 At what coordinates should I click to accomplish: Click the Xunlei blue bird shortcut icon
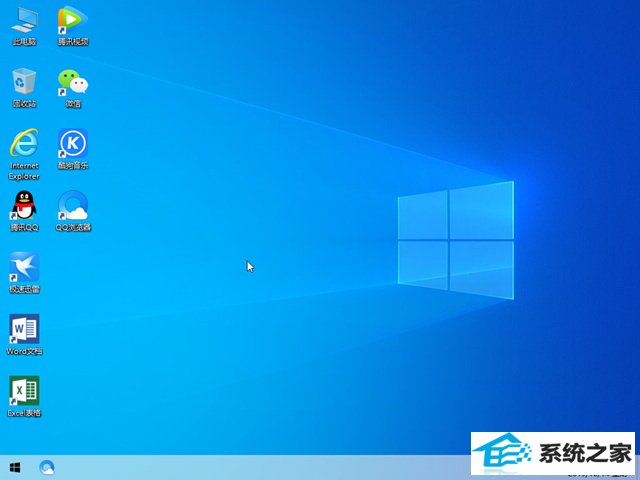pyautogui.click(x=24, y=267)
